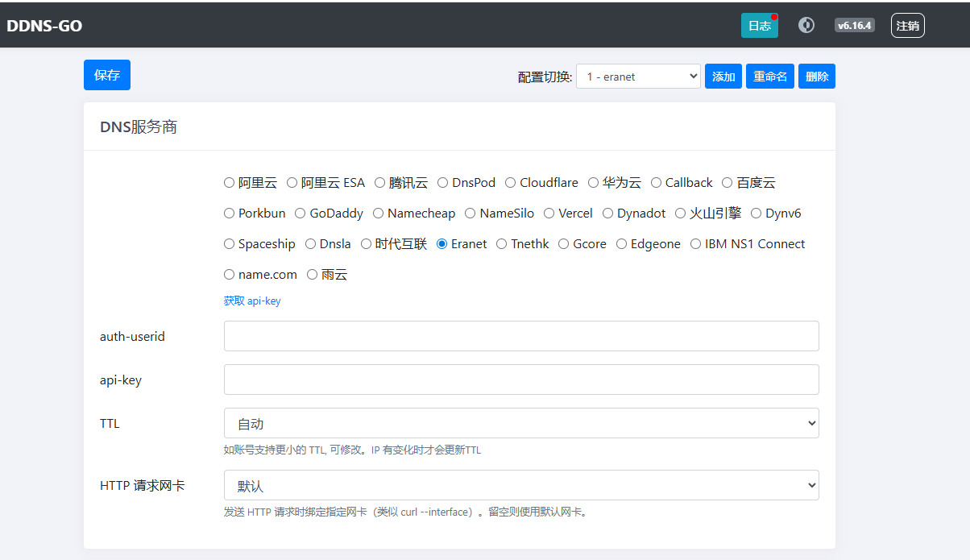The image size is (970, 560).
Task: Delete config using 删除 button
Action: pos(816,77)
